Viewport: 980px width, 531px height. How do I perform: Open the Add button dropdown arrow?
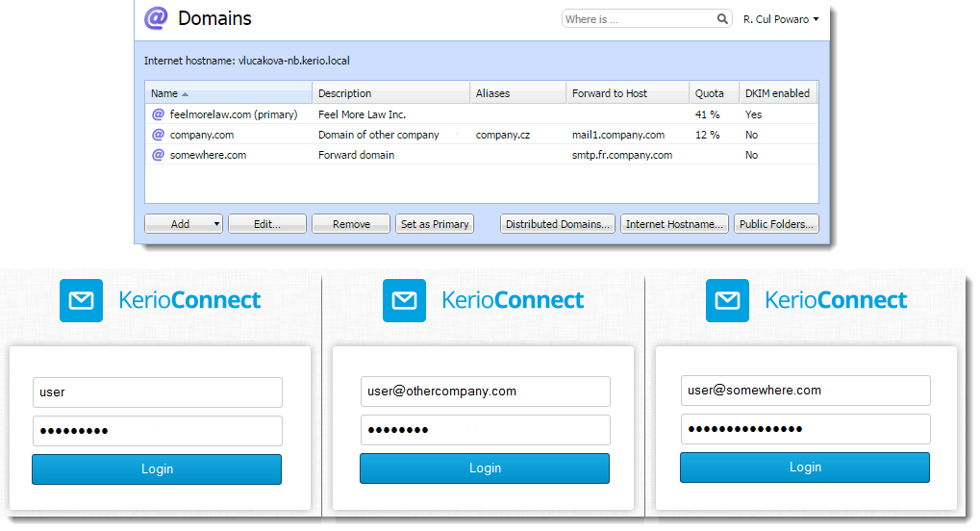pos(216,224)
